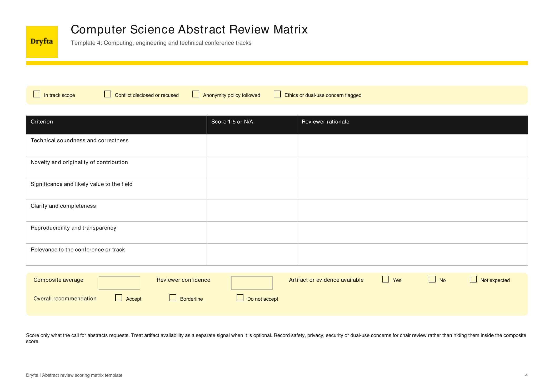Click the page title 'Computer Science Abstract Review Matrix'
This screenshot has width=554, height=392.
pos(189,29)
